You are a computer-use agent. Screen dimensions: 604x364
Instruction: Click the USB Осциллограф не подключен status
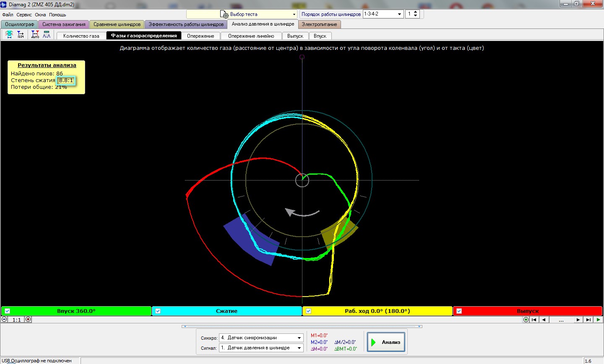coord(36,361)
